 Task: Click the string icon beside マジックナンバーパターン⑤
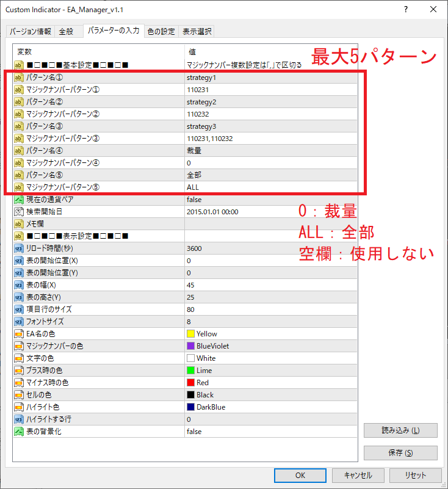click(x=19, y=187)
